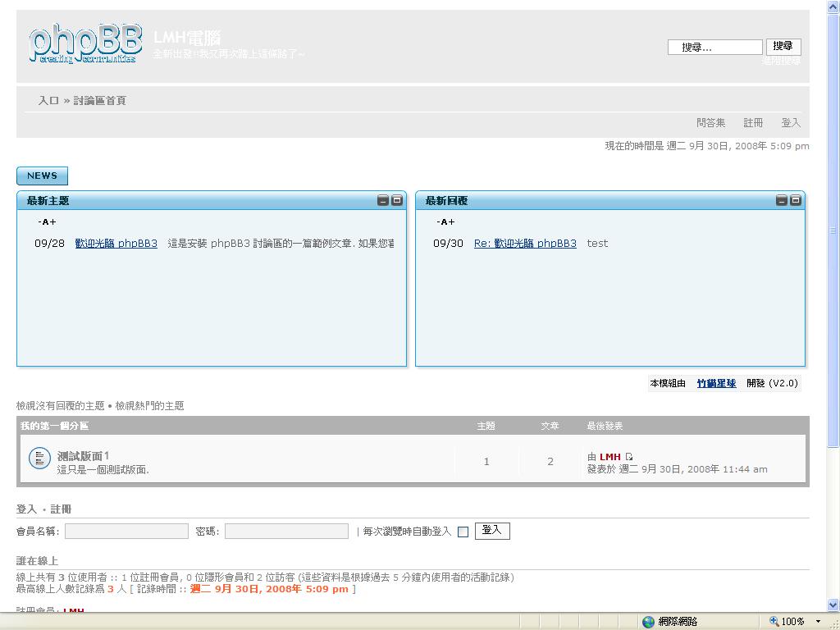
Task: Open the 測試版面 1 forum
Action: (83, 456)
